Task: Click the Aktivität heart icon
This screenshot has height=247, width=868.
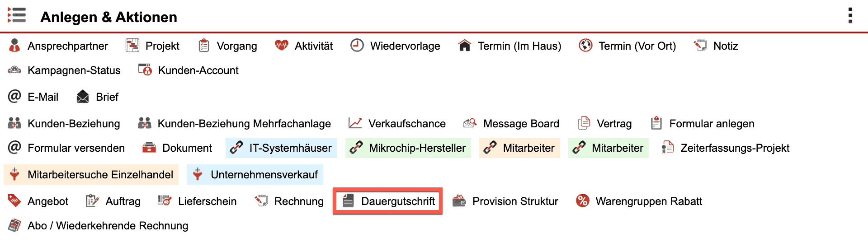Action: (x=281, y=46)
